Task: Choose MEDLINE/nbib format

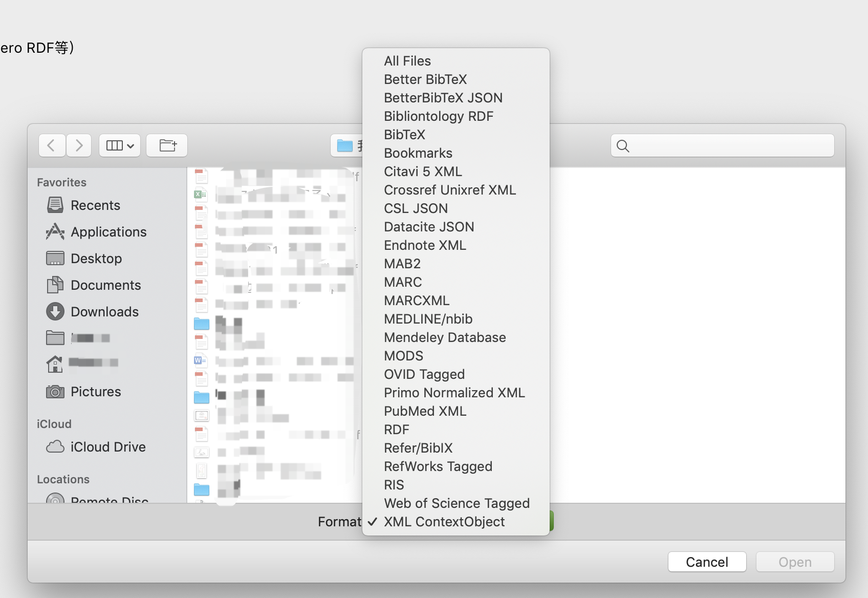Action: coord(456,319)
